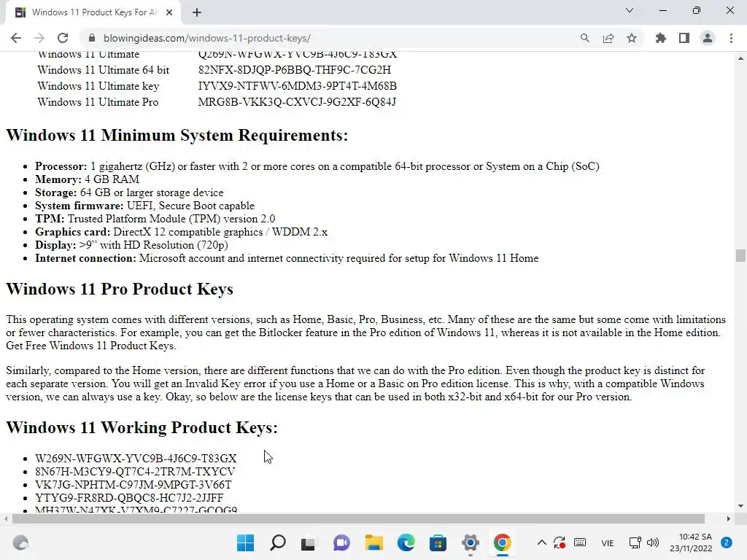Open touch keyboard tray icon
Viewport: 747px width, 560px height.
click(x=580, y=542)
